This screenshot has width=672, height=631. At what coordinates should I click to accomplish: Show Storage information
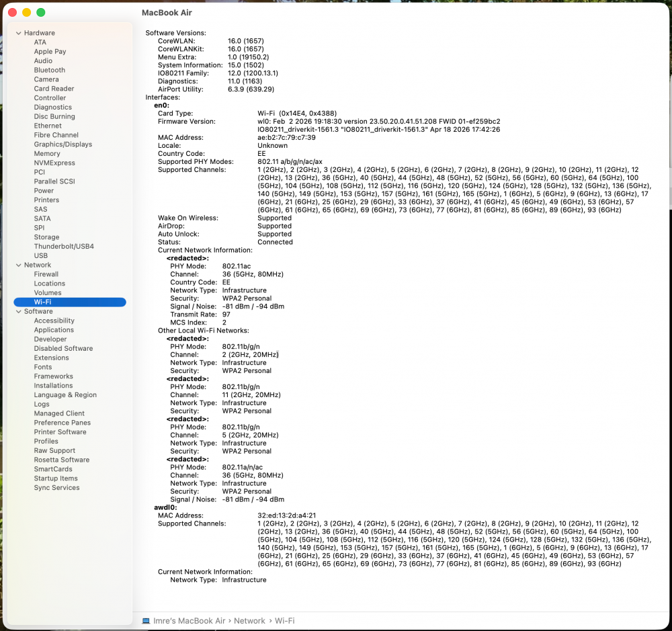click(x=47, y=237)
